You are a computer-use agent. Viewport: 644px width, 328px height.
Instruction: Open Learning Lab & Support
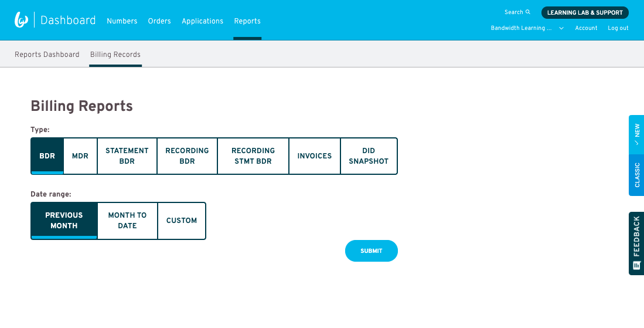pyautogui.click(x=585, y=13)
